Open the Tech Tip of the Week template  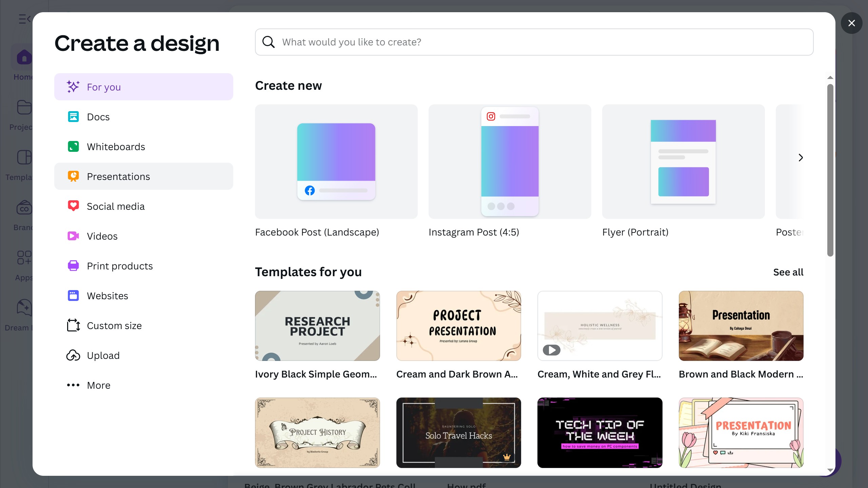tap(599, 433)
